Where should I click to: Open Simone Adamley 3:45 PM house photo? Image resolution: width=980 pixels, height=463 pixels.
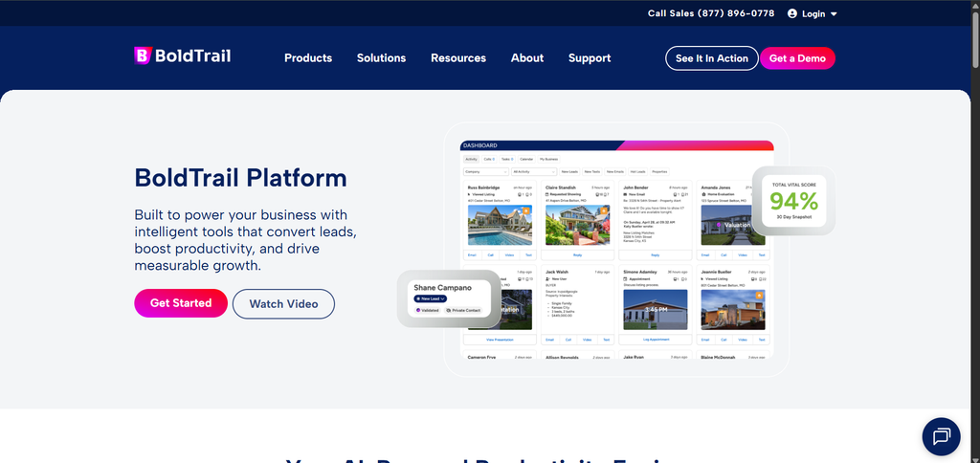(656, 310)
